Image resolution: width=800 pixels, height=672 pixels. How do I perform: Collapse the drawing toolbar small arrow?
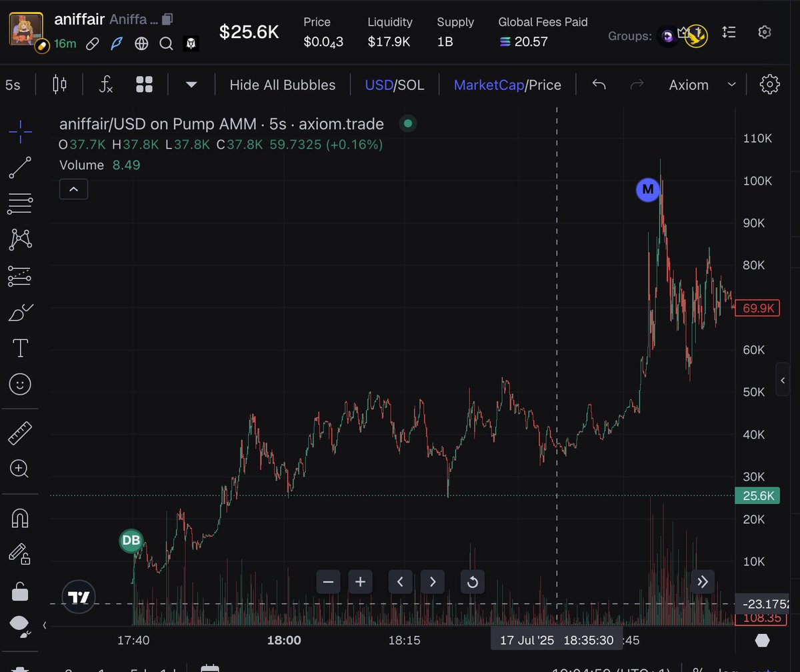click(45, 625)
